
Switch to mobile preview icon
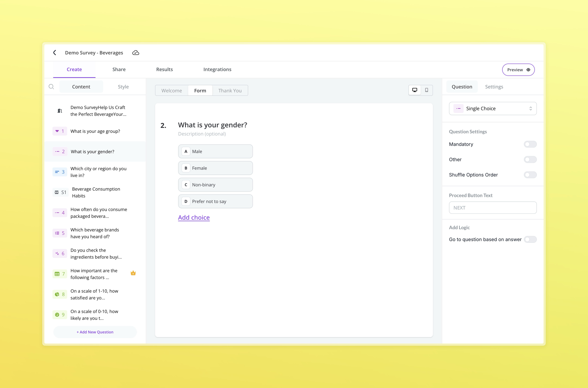pos(426,90)
